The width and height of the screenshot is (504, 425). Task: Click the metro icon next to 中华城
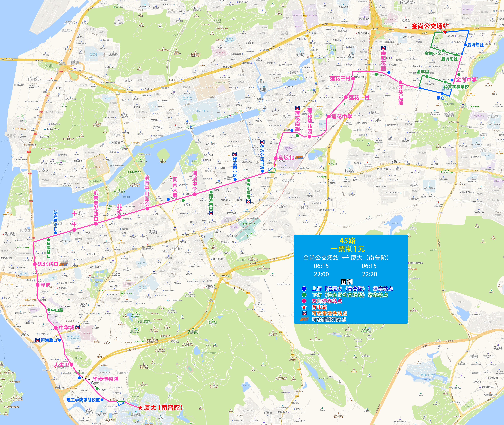(78, 327)
